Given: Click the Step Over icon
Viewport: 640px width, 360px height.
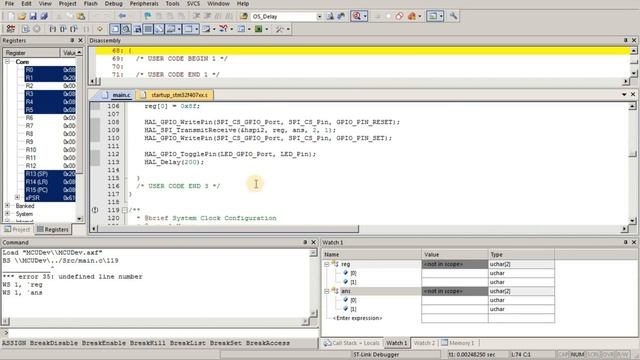Looking at the screenshot, I should coord(63,29).
